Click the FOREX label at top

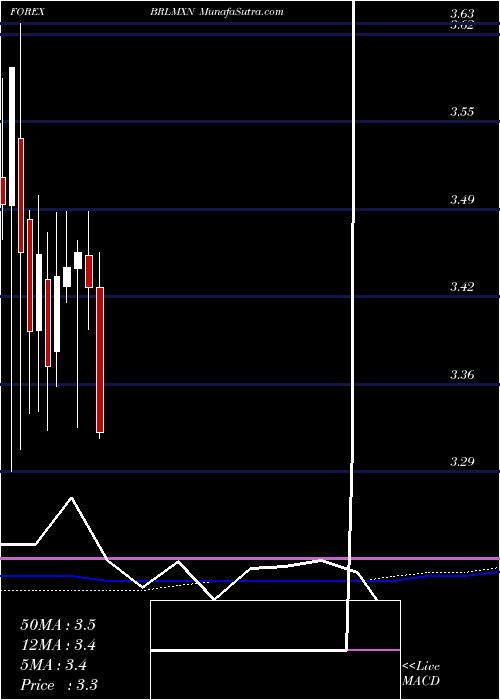26,12
